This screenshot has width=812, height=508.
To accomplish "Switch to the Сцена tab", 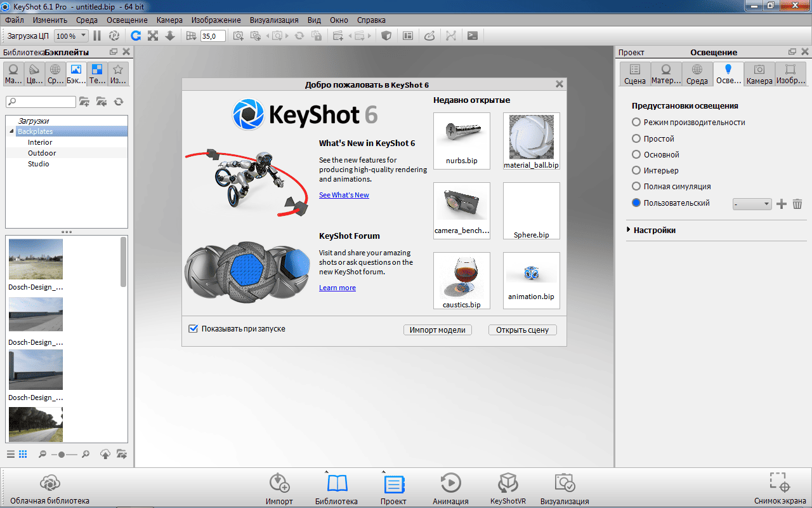I will point(635,74).
